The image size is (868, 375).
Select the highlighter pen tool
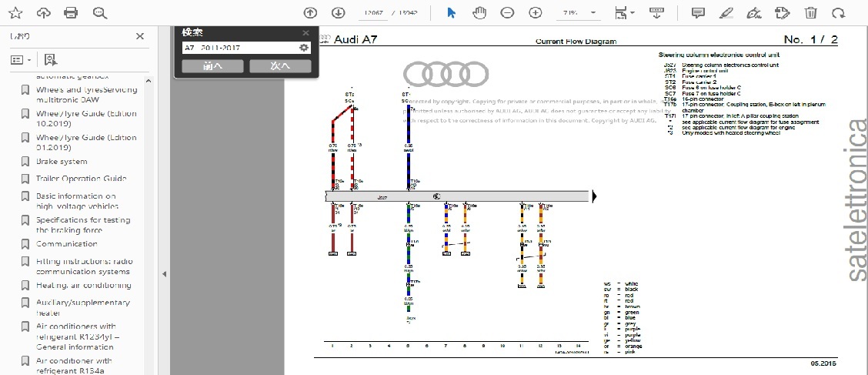point(726,13)
